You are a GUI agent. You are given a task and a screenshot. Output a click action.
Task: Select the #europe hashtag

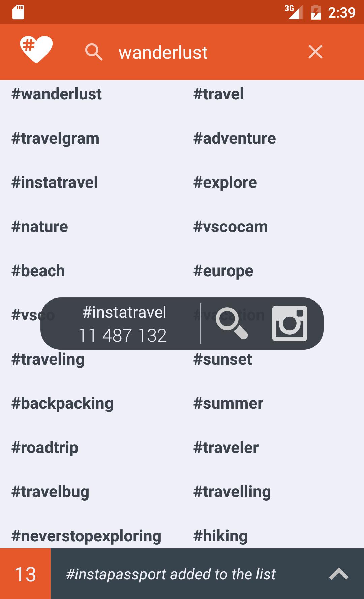(x=223, y=271)
